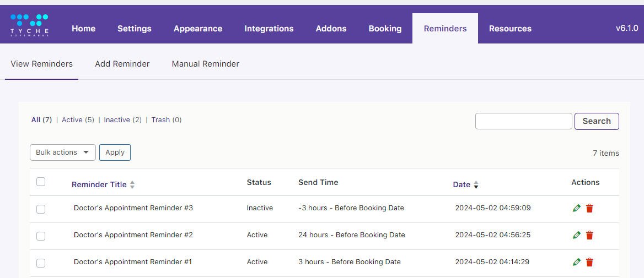Select the Reminders tab

(x=445, y=29)
